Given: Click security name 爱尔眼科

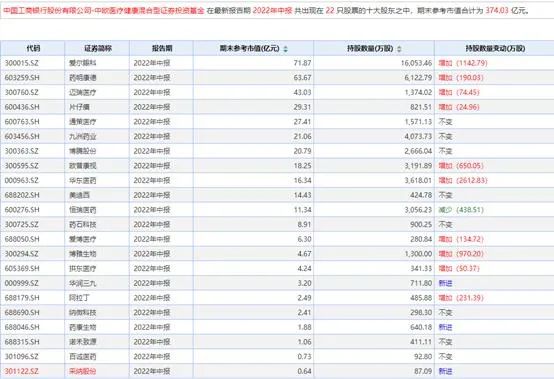Looking at the screenshot, I should [x=82, y=63].
